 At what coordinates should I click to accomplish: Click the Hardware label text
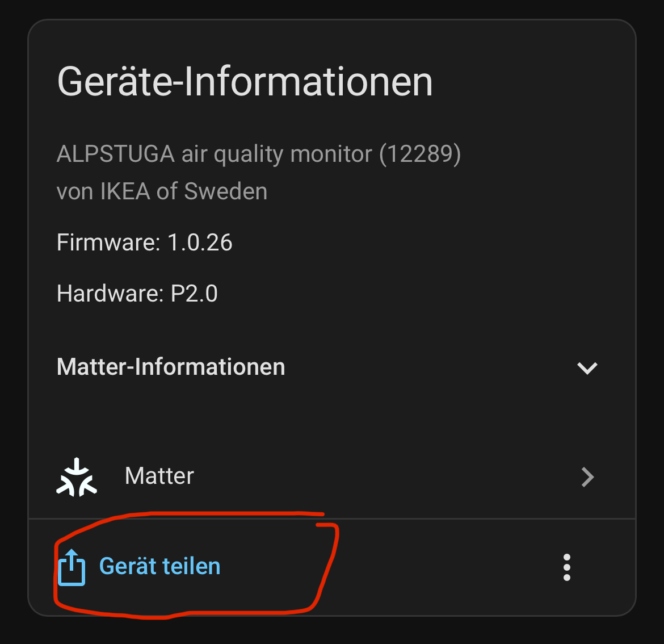[110, 294]
